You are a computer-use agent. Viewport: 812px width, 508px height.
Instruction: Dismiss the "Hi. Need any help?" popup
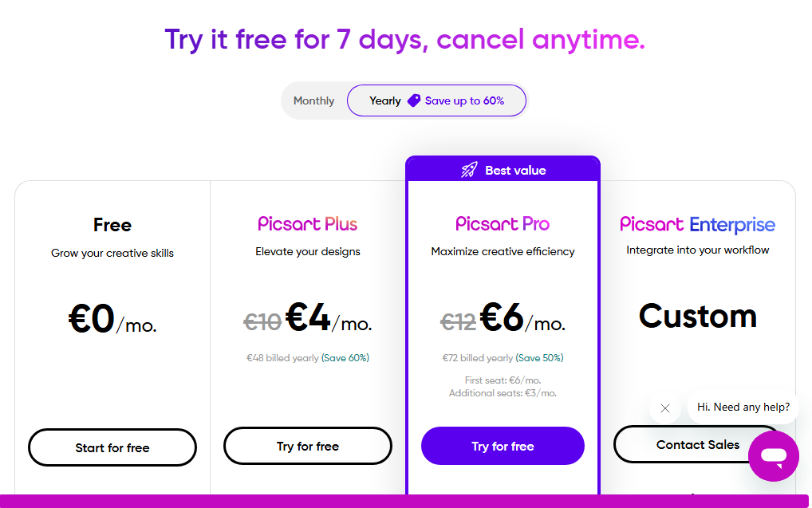tap(665, 408)
